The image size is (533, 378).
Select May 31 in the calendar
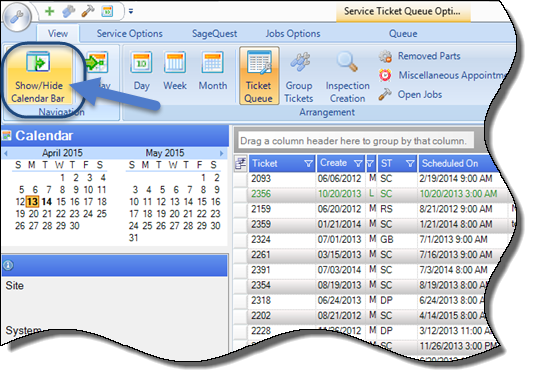tap(134, 238)
